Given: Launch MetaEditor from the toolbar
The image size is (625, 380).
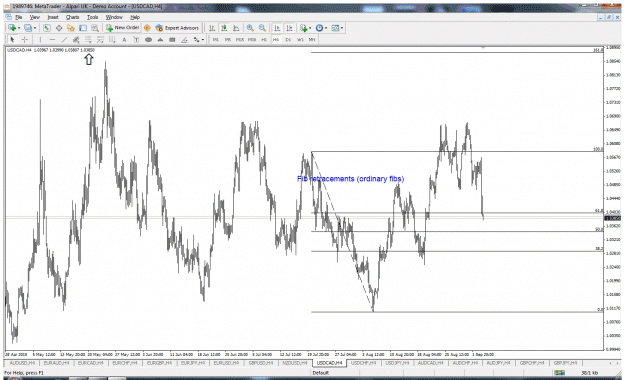Looking at the screenshot, I should tap(147, 28).
